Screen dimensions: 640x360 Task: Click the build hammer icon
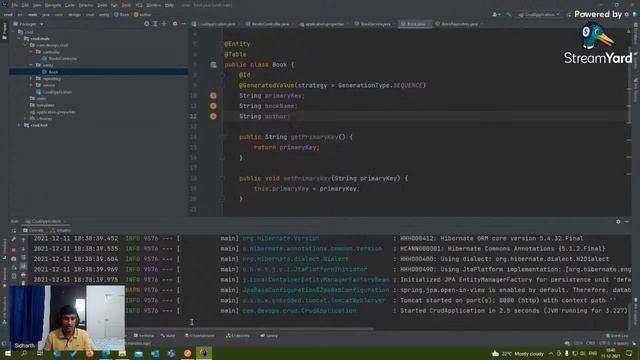tap(509, 14)
